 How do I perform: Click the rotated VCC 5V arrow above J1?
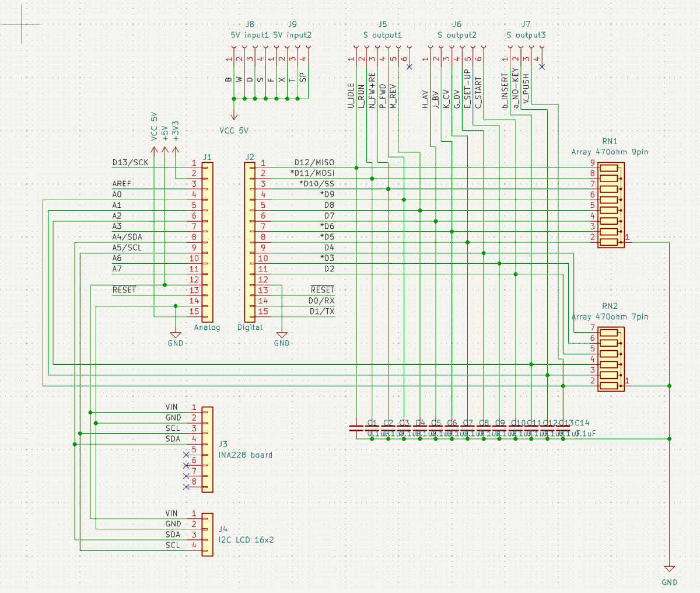pyautogui.click(x=154, y=151)
